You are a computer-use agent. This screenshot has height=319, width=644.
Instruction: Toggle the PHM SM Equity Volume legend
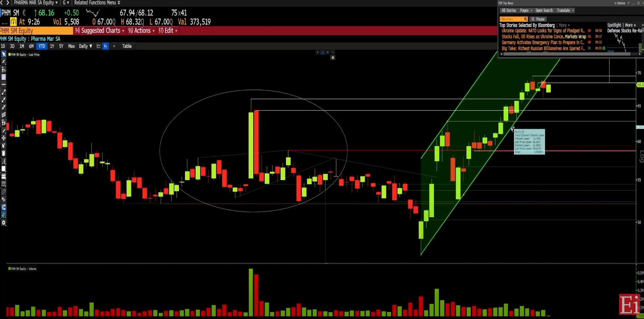point(23,269)
